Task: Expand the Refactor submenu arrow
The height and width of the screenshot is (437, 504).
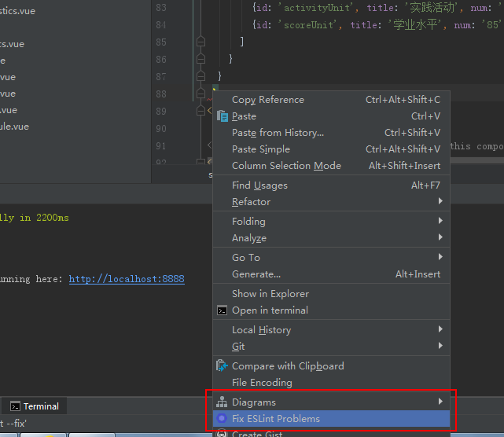Action: pyautogui.click(x=440, y=202)
